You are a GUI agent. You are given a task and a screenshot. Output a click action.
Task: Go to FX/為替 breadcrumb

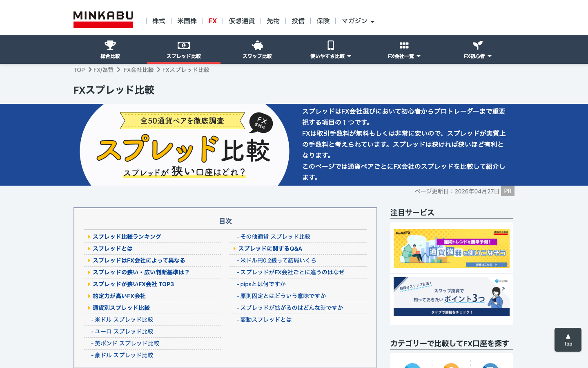pos(103,70)
